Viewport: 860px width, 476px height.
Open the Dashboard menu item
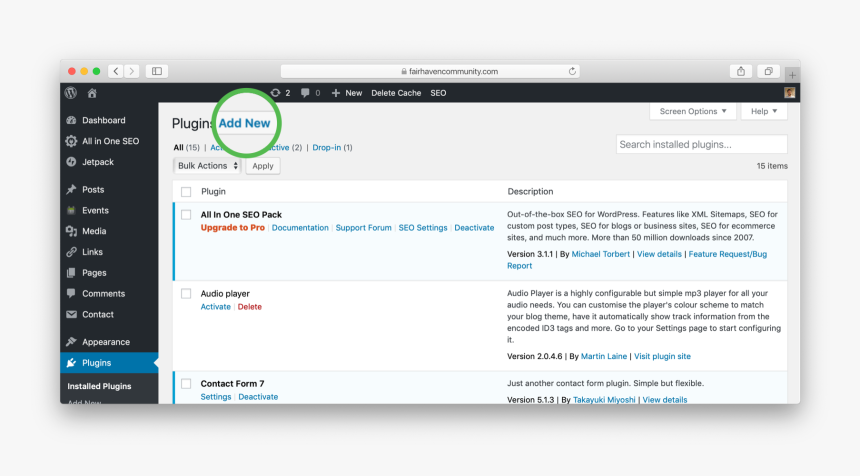(x=104, y=120)
